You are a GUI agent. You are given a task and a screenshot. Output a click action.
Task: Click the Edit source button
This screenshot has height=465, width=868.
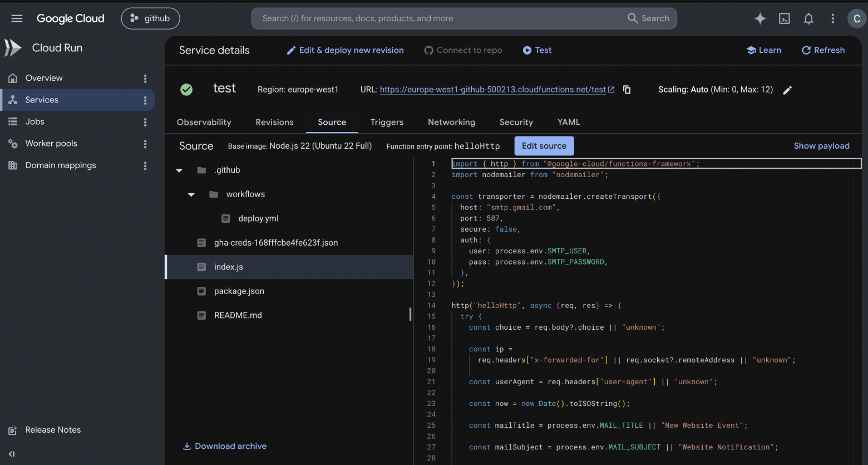tap(544, 146)
